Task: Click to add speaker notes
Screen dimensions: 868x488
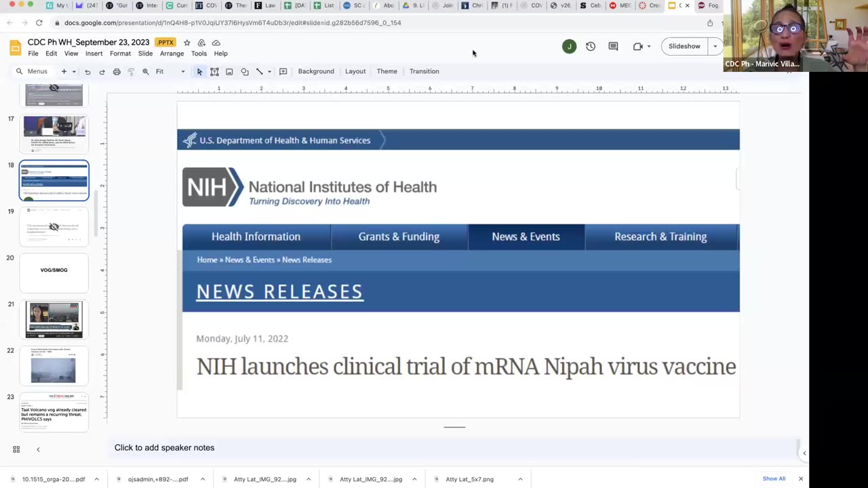Action: click(164, 447)
